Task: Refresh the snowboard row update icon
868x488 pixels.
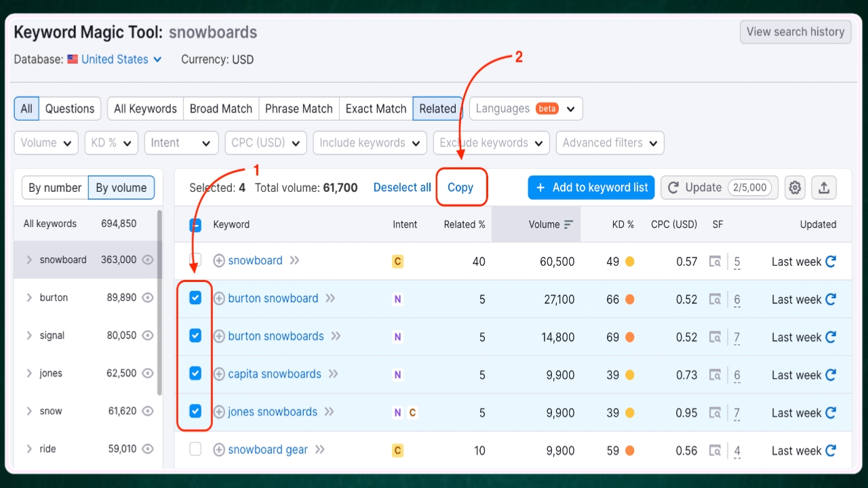Action: pos(831,262)
